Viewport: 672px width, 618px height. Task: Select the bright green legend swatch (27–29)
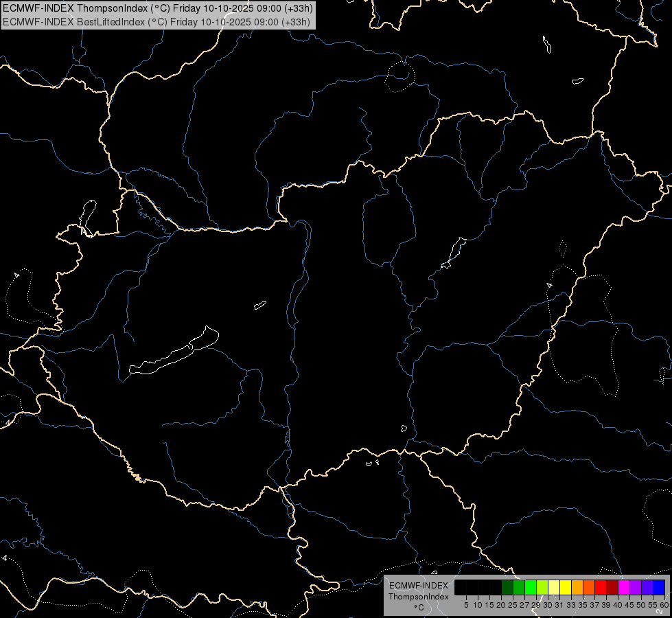point(531,587)
